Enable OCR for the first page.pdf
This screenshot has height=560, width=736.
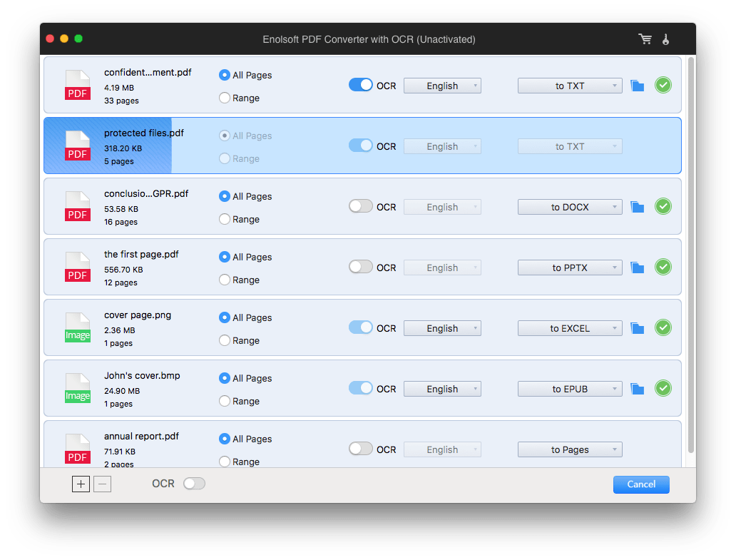pos(360,267)
